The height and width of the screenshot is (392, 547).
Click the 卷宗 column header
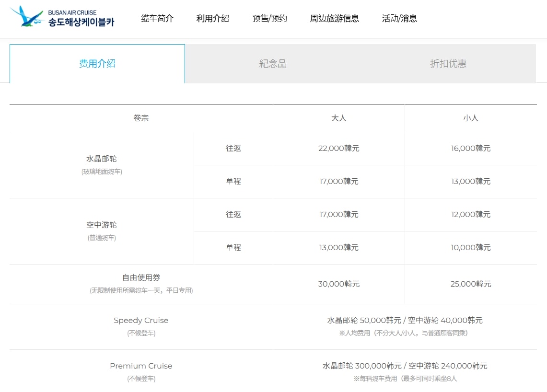(141, 118)
